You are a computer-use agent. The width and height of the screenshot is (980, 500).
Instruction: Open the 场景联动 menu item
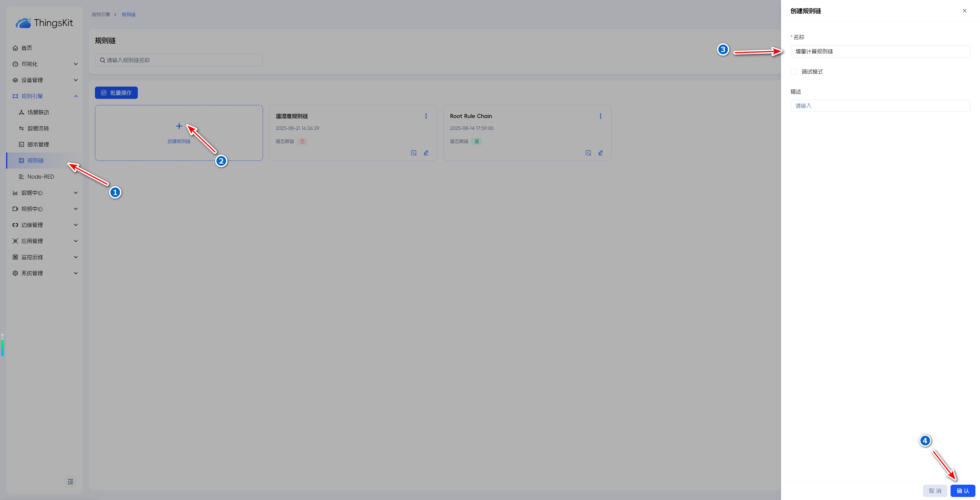point(38,112)
